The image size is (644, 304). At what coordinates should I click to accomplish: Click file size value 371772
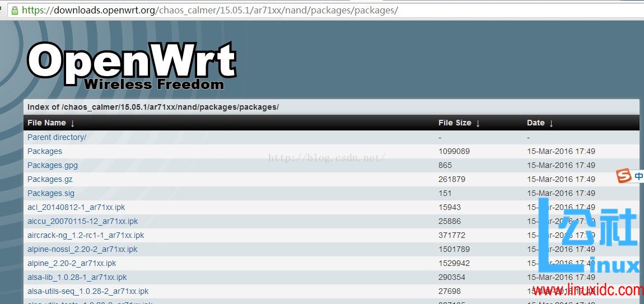(452, 235)
